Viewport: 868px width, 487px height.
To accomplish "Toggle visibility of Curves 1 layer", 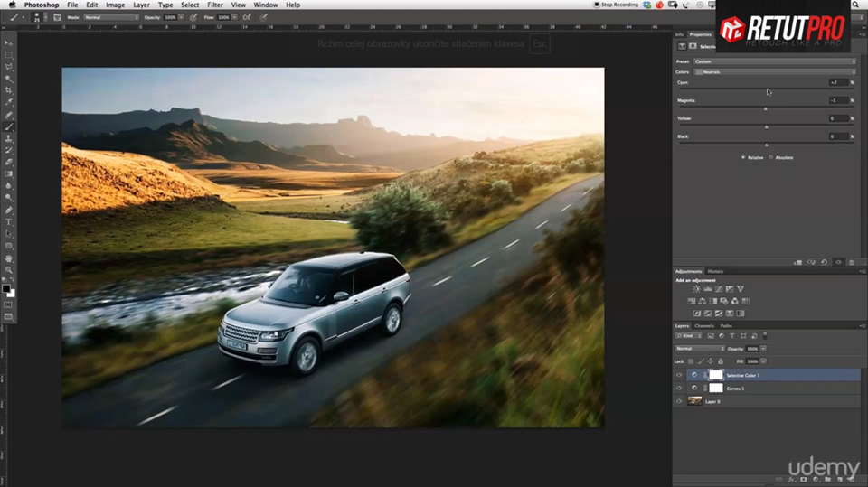I will 679,389.
